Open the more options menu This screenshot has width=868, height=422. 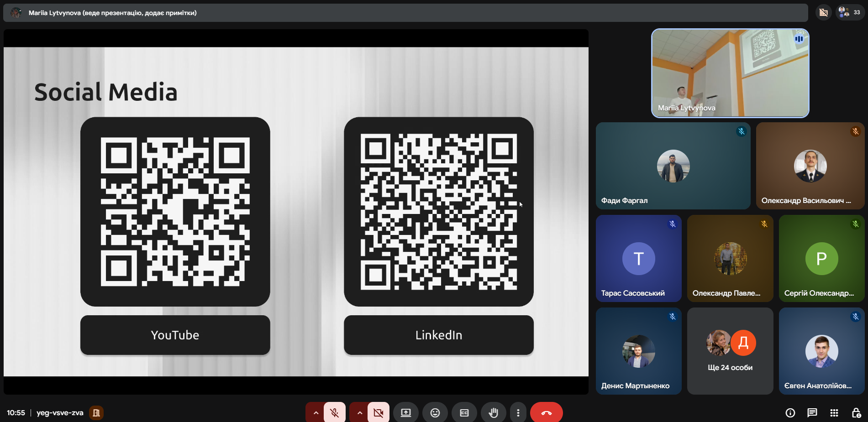click(518, 413)
